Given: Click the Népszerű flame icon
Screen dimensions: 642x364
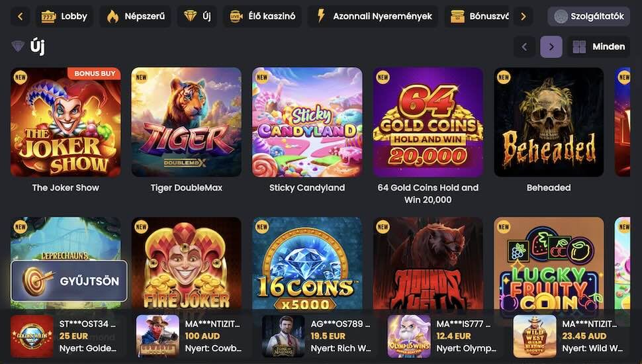Looking at the screenshot, I should click(x=113, y=17).
